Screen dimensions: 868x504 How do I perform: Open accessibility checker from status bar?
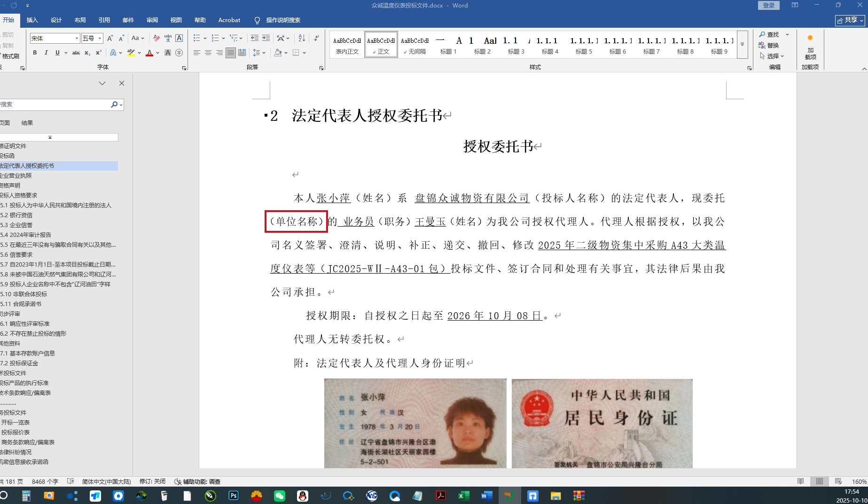pos(197,481)
